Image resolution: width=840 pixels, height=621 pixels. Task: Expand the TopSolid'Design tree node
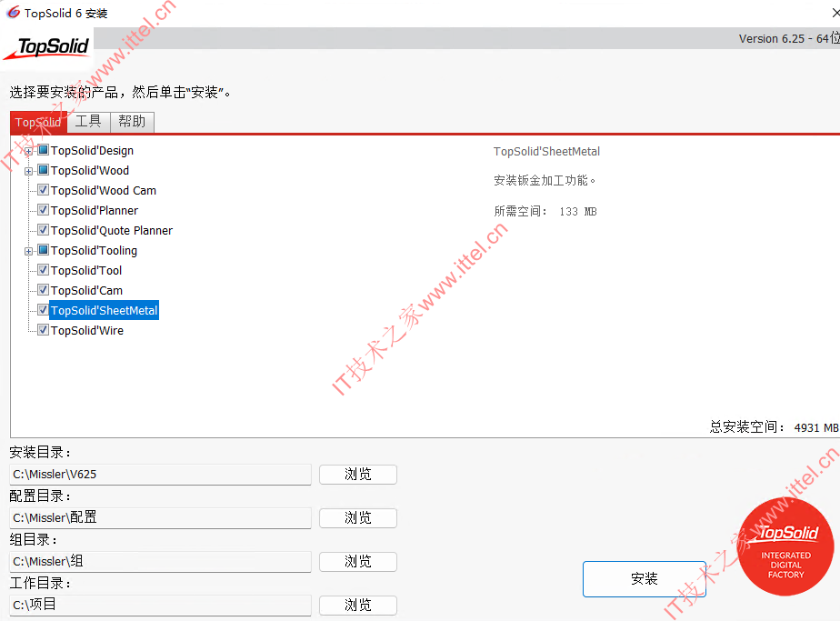[28, 151]
